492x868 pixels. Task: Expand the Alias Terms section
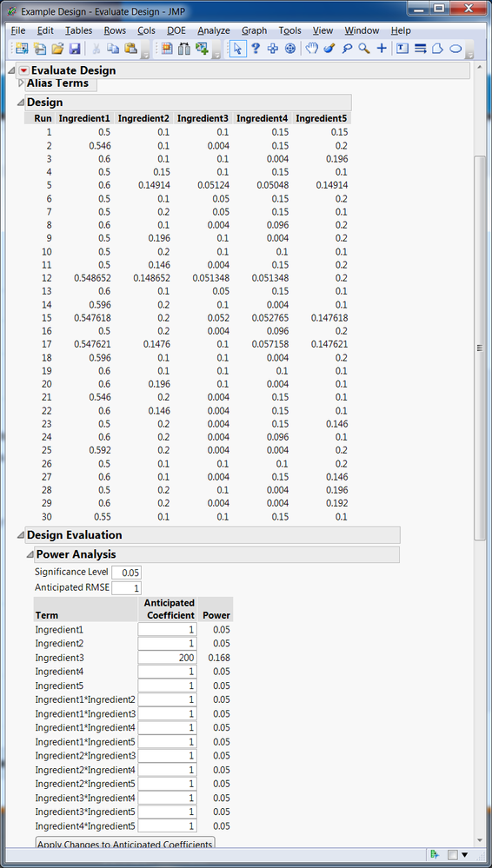[x=22, y=83]
